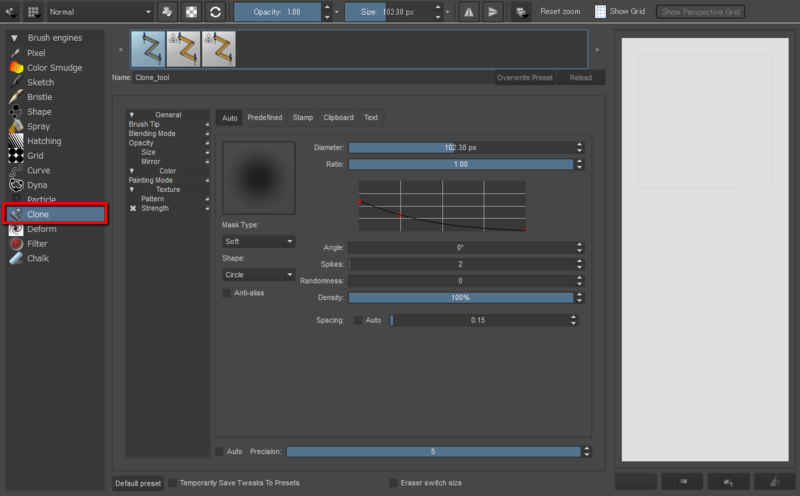
Task: Choose the Deform brush engine
Action: [41, 229]
